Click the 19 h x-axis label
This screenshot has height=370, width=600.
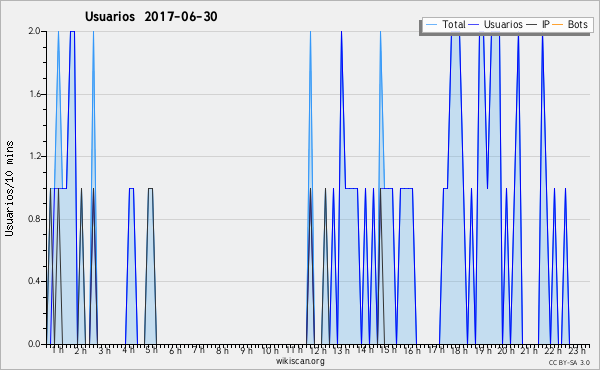[x=483, y=350]
